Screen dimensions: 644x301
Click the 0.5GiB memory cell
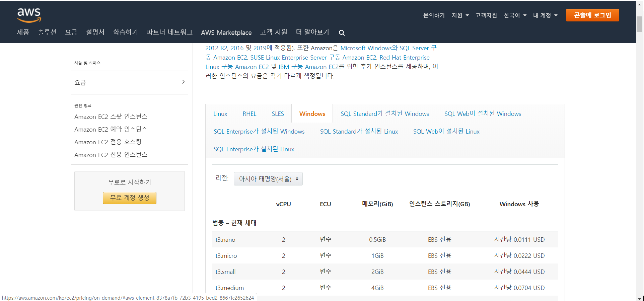tap(377, 240)
